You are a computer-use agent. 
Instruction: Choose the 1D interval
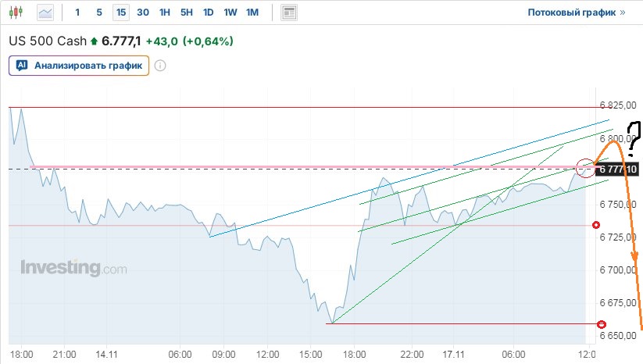coord(208,12)
